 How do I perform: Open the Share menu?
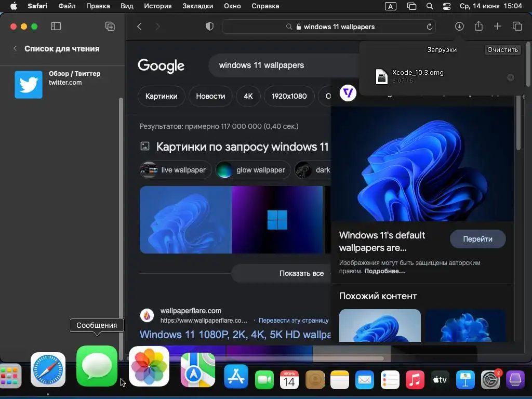(x=478, y=26)
